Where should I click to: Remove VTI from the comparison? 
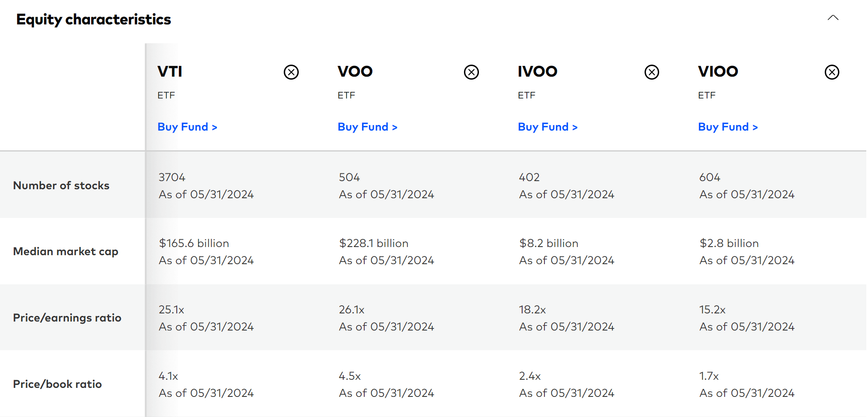291,72
